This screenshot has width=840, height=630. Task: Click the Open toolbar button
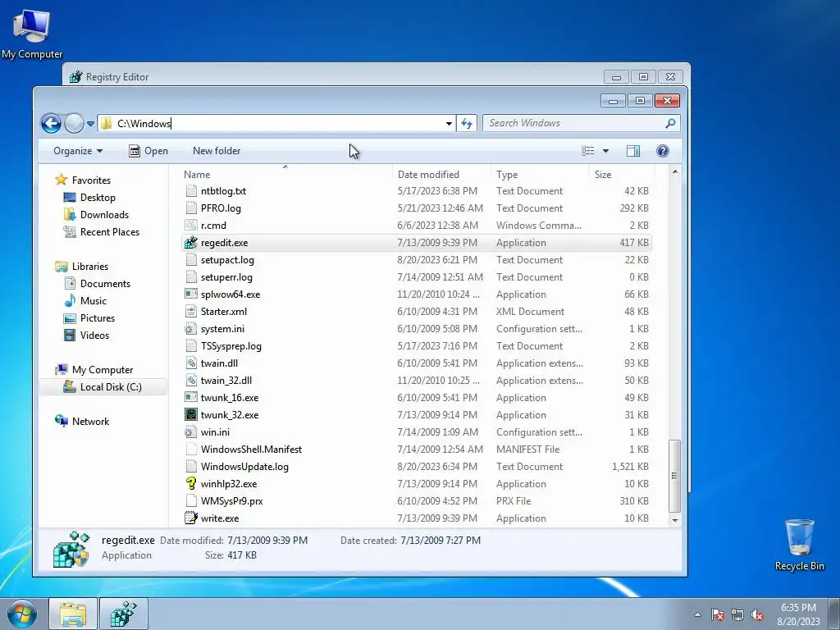148,151
